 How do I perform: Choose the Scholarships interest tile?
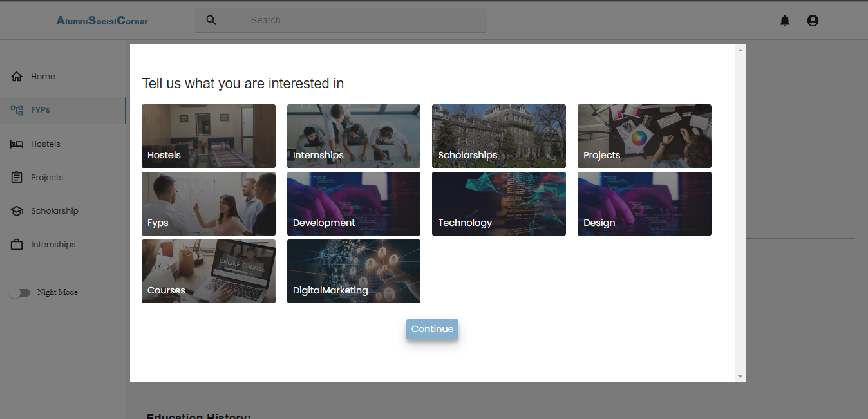click(498, 136)
